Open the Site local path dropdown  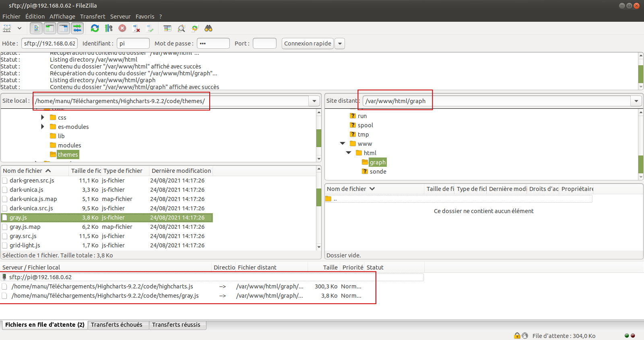point(314,101)
